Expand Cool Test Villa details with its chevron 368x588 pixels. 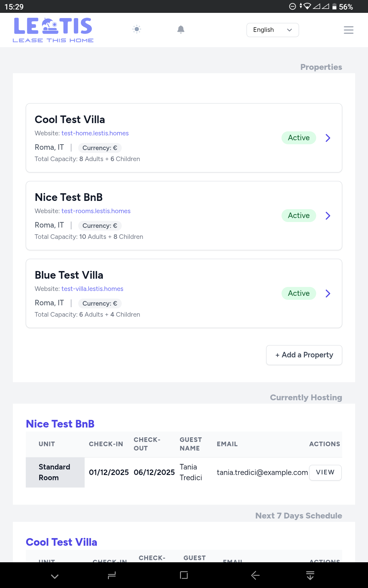coord(328,138)
